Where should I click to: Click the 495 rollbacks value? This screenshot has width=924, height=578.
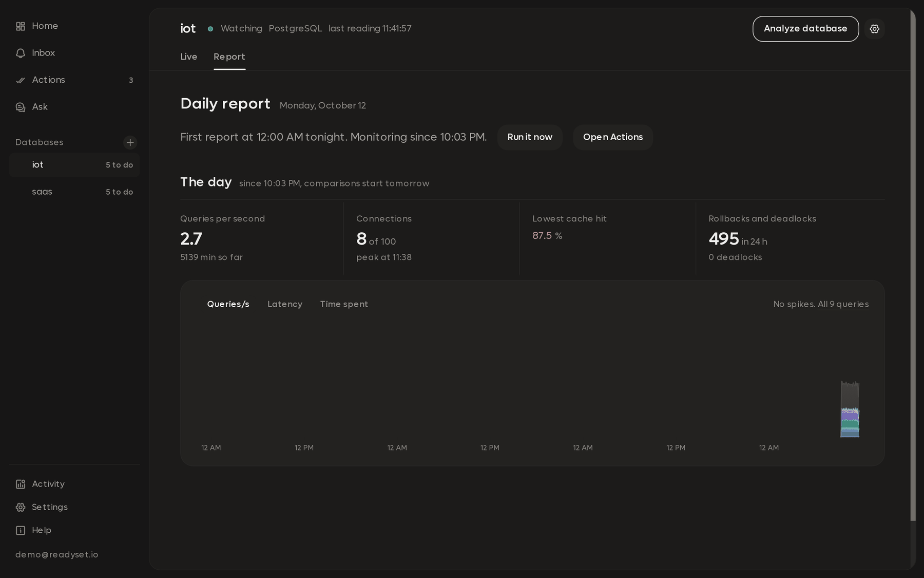[724, 239]
